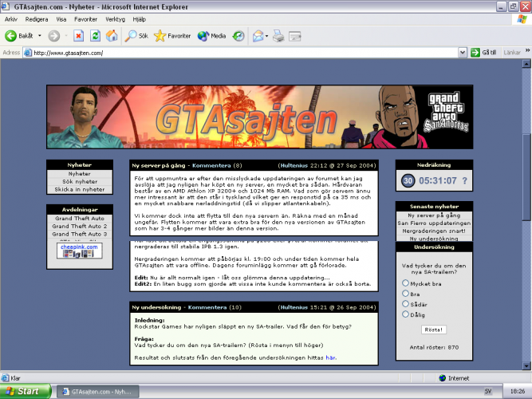Open the Verktyg menu
Image resolution: width=532 pixels, height=399 pixels.
pos(115,19)
